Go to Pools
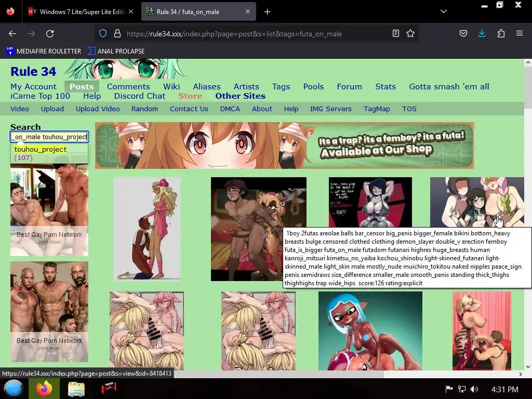The height and width of the screenshot is (399, 532). pos(313,87)
